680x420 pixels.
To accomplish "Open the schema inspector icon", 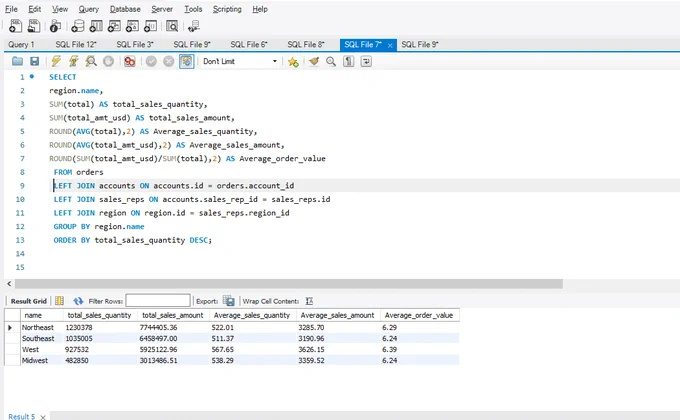I will point(55,26).
